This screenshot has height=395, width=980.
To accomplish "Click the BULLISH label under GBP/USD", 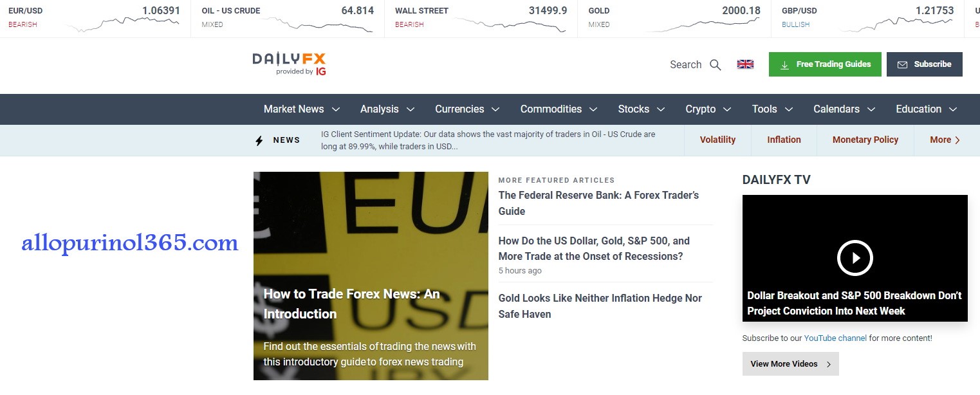I will click(x=795, y=24).
